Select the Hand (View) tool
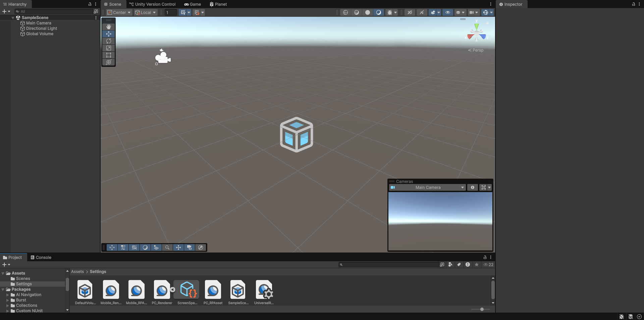 click(109, 27)
